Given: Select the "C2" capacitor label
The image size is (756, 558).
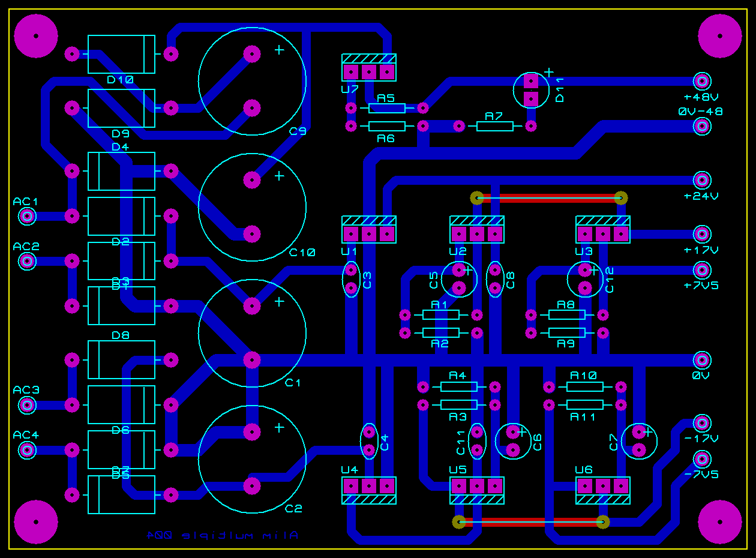Looking at the screenshot, I should pyautogui.click(x=293, y=508).
